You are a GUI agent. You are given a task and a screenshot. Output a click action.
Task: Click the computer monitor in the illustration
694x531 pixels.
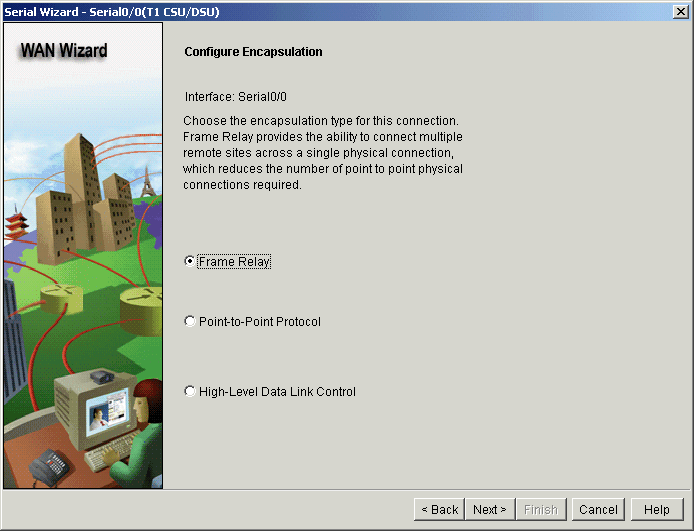click(95, 409)
